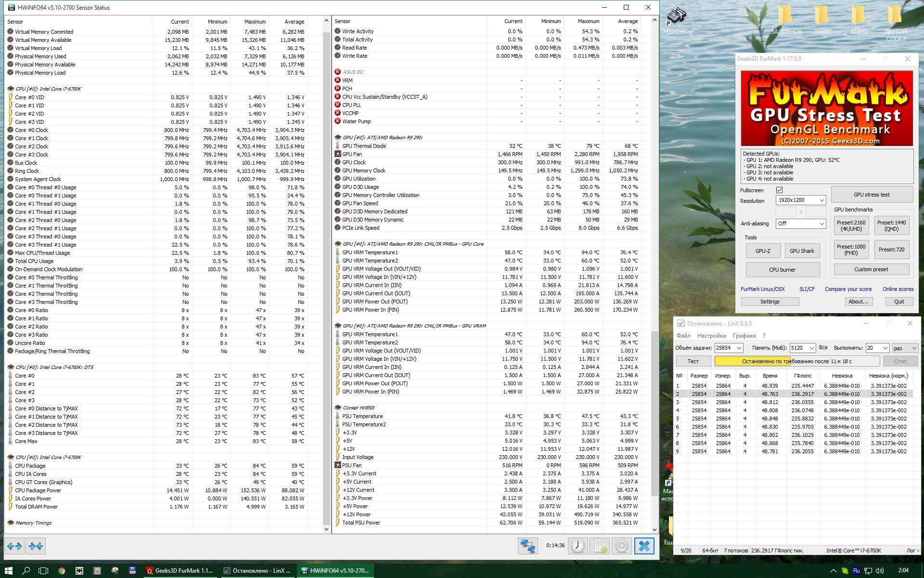This screenshot has width=924, height=578.
Task: Click the LinX yellow progress bar
Action: [797, 361]
